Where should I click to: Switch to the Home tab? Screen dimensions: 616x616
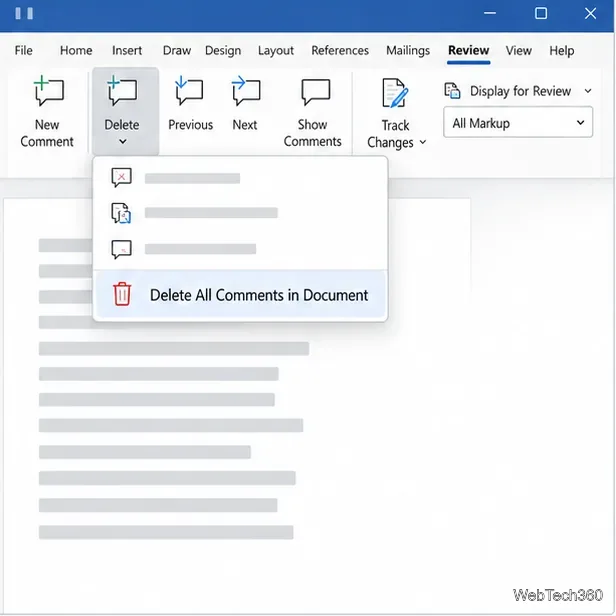tap(76, 50)
